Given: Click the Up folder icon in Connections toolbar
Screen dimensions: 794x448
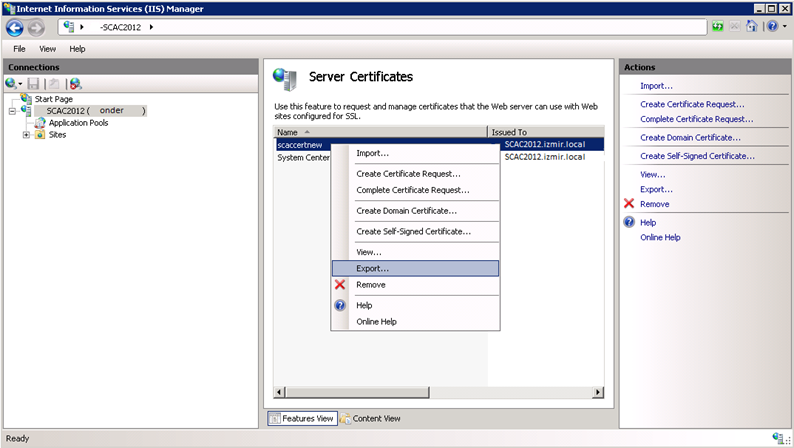Looking at the screenshot, I should [54, 84].
